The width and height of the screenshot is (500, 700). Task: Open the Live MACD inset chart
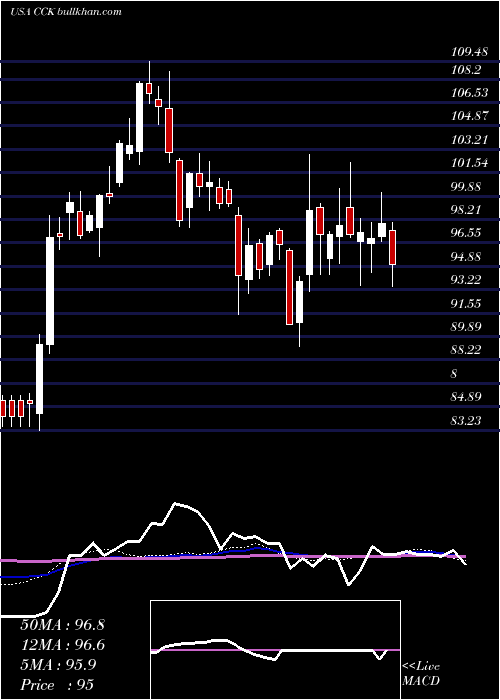[x=275, y=650]
